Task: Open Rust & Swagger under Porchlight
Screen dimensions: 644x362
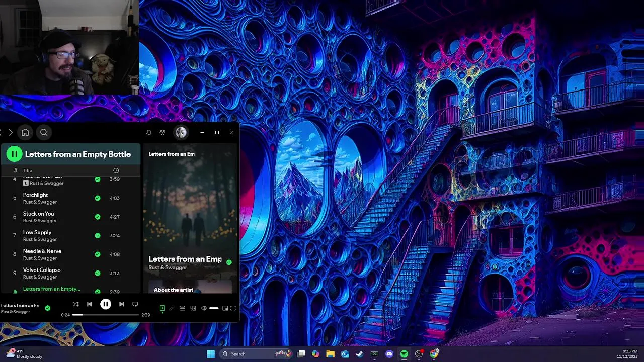Action: pos(40,202)
